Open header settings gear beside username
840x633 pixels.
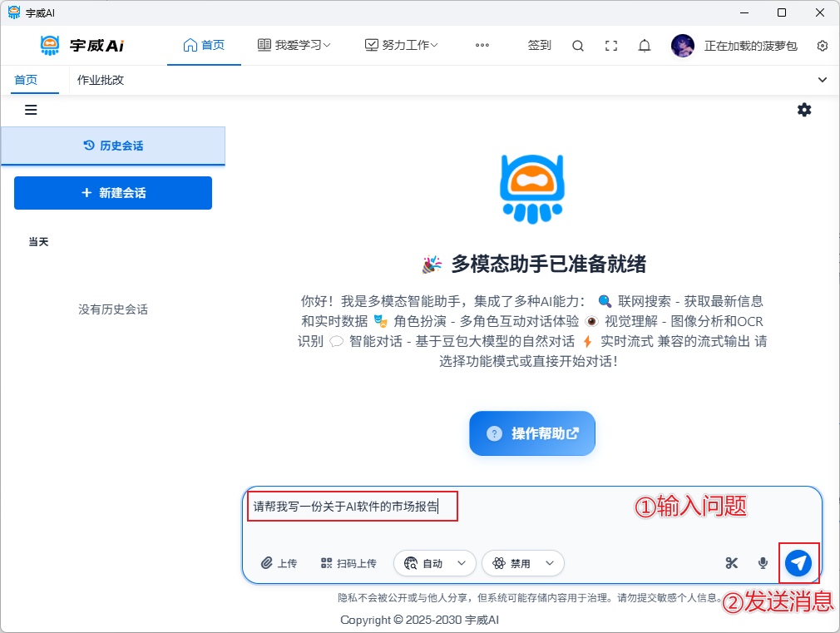[x=823, y=46]
